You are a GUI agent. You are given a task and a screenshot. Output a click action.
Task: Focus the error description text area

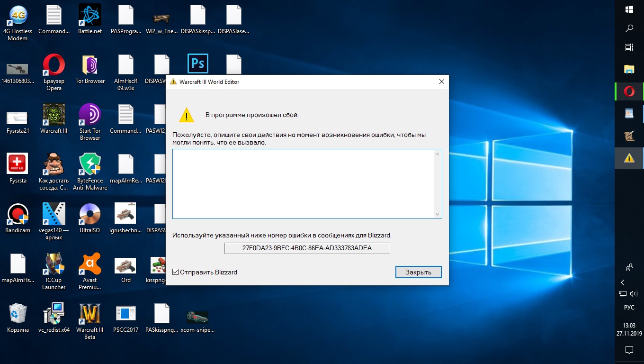pyautogui.click(x=303, y=184)
